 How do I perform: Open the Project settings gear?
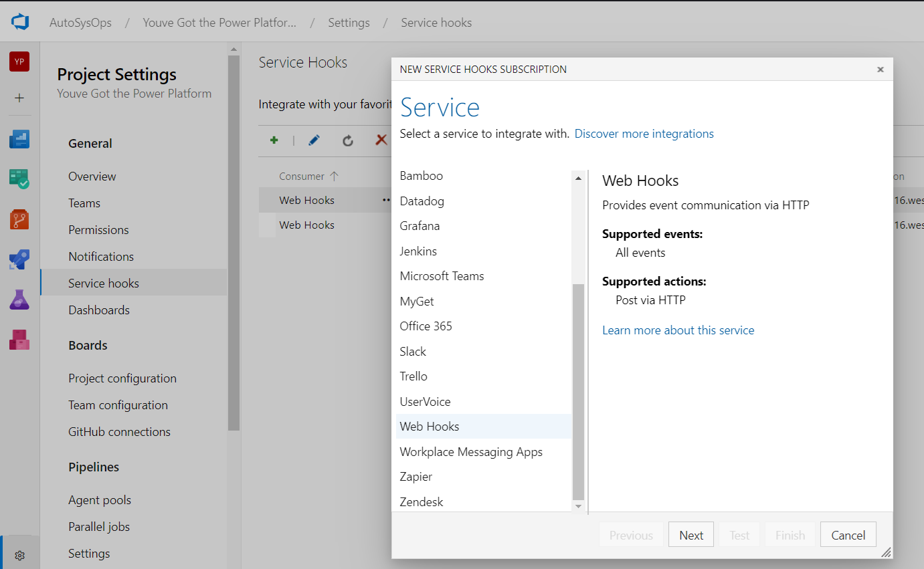click(x=19, y=554)
